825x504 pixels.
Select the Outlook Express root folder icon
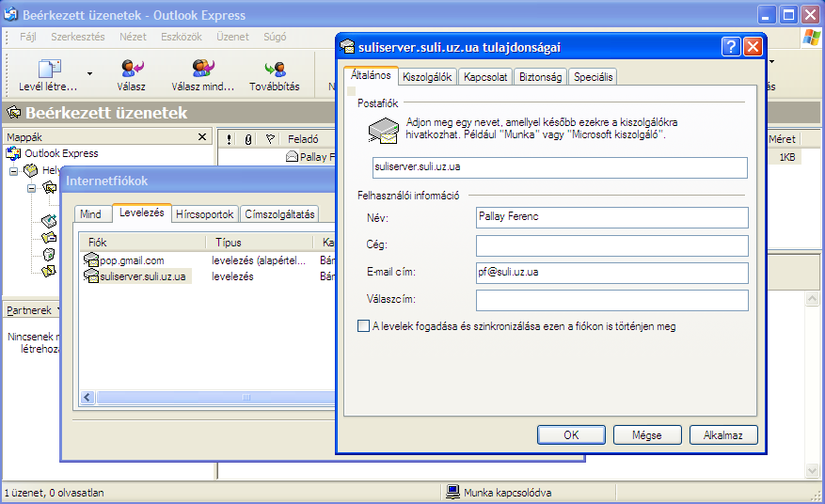(14, 153)
